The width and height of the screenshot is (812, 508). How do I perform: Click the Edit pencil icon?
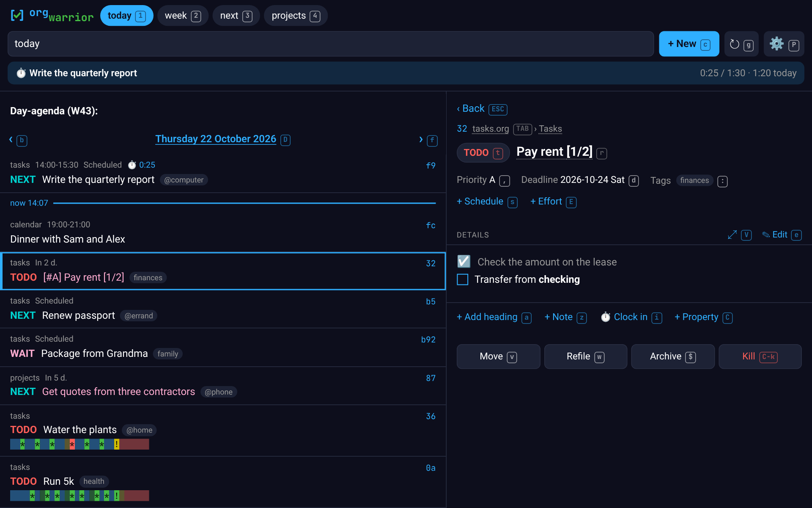pos(766,235)
